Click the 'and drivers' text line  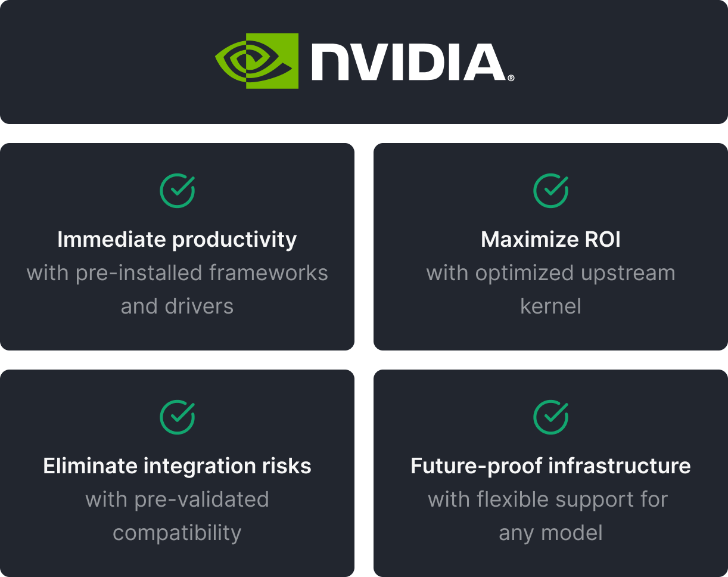click(x=177, y=306)
